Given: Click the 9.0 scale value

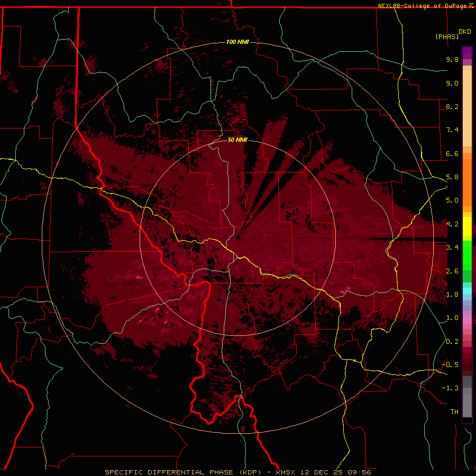Looking at the screenshot, I should [x=452, y=83].
